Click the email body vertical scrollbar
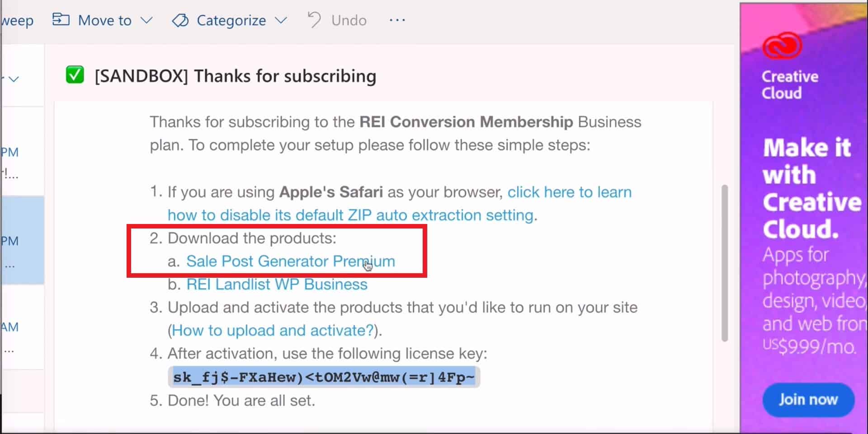The width and height of the screenshot is (868, 434). (725, 263)
